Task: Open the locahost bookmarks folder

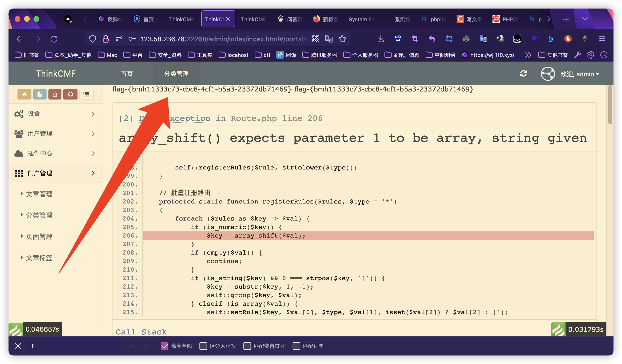Action: (233, 55)
